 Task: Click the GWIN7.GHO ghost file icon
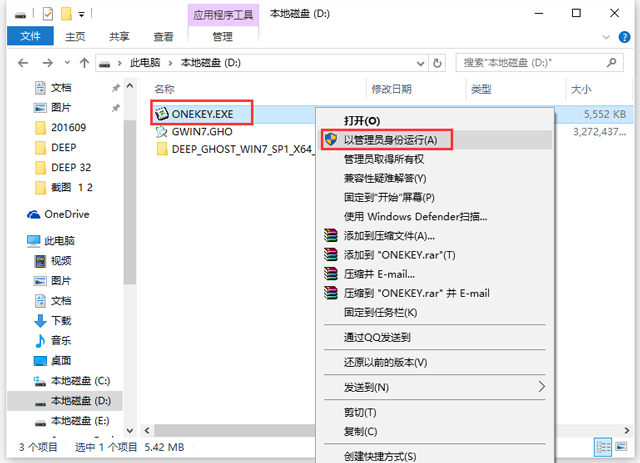pyautogui.click(x=162, y=131)
